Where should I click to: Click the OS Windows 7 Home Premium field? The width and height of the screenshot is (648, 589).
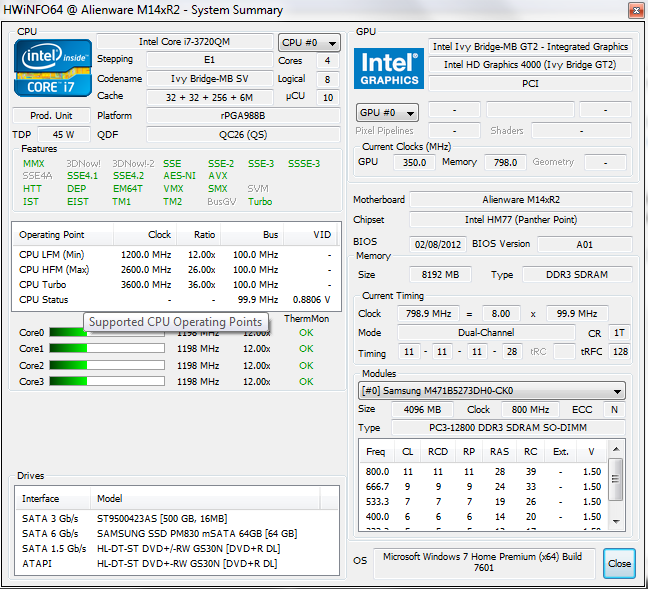[x=484, y=563]
